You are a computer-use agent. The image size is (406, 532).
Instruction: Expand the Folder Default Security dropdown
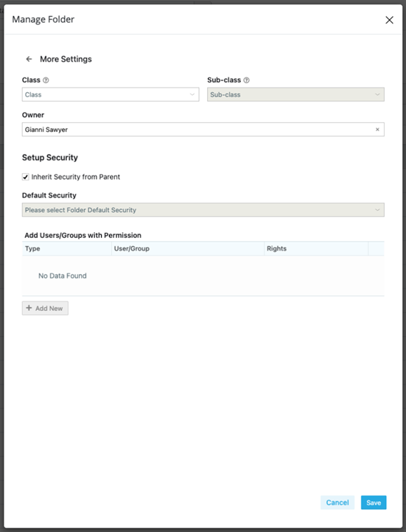coord(203,210)
